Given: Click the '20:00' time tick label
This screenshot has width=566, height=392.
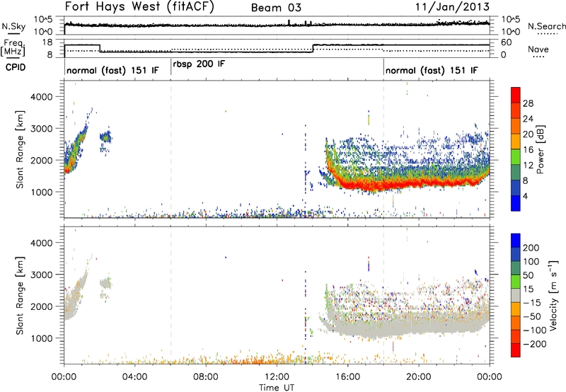Looking at the screenshot, I should pyautogui.click(x=418, y=377).
